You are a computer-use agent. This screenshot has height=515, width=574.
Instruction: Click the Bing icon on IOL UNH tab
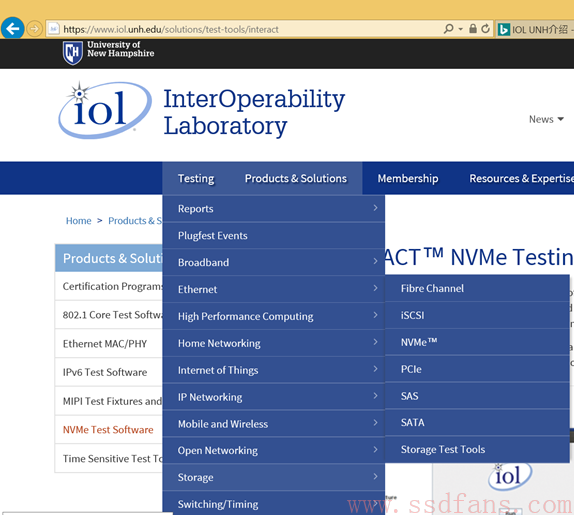(x=504, y=29)
